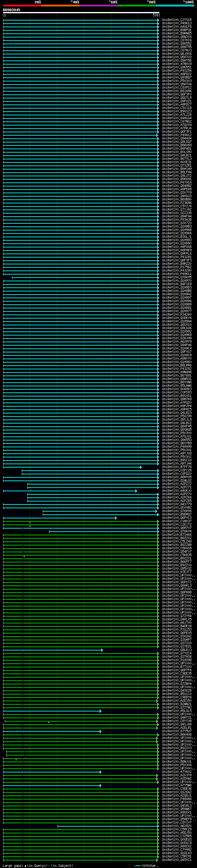Select hit label UniRef100_C5K4S8
Viewport: 197px width, 868px height.
pos(177,548)
